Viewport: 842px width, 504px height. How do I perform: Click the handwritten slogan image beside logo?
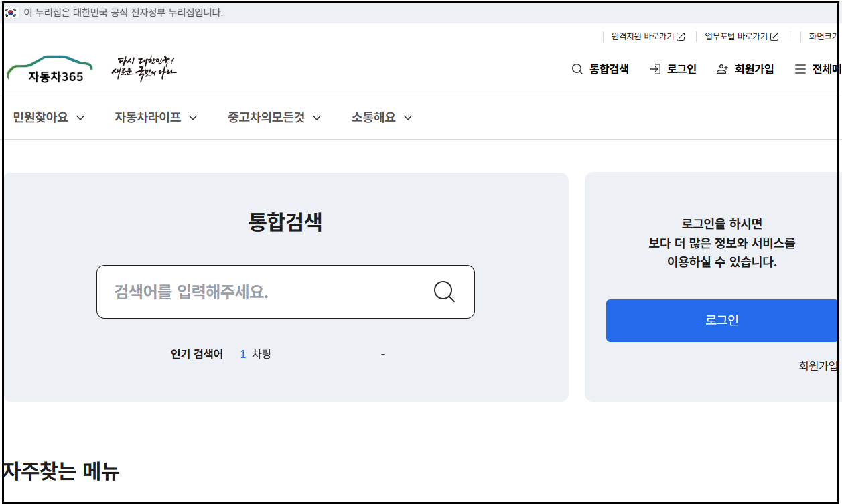tap(144, 67)
